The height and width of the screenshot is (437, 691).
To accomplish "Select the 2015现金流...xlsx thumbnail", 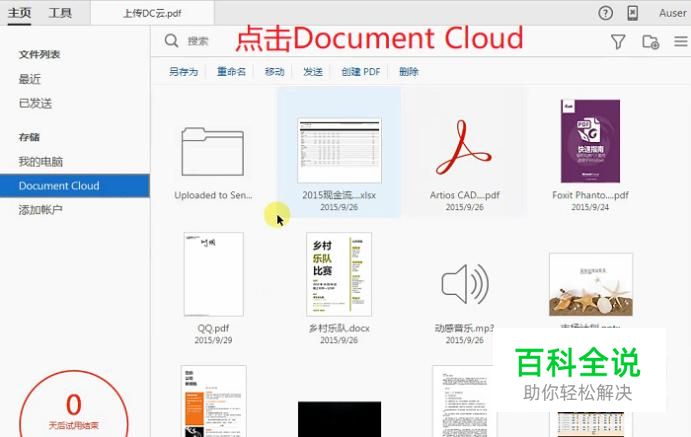I will coord(339,151).
